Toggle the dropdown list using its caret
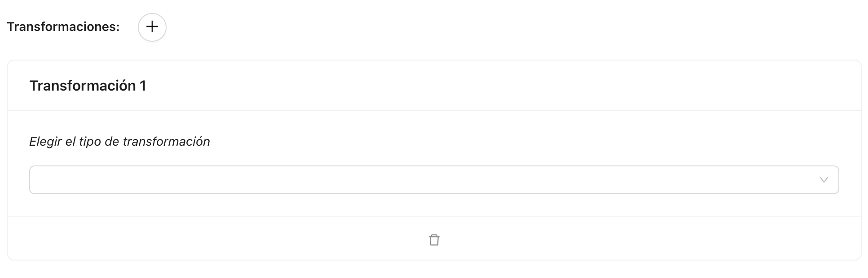Image resolution: width=868 pixels, height=278 pixels. coord(824,180)
